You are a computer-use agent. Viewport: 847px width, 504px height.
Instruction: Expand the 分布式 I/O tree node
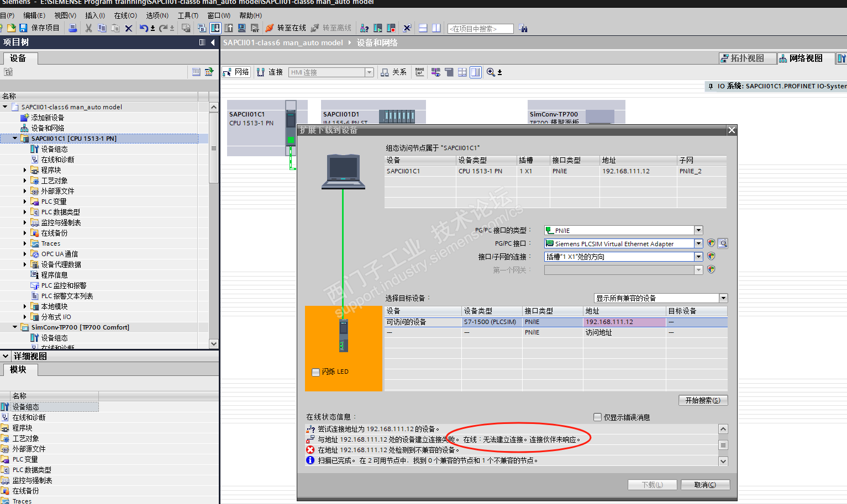click(25, 317)
